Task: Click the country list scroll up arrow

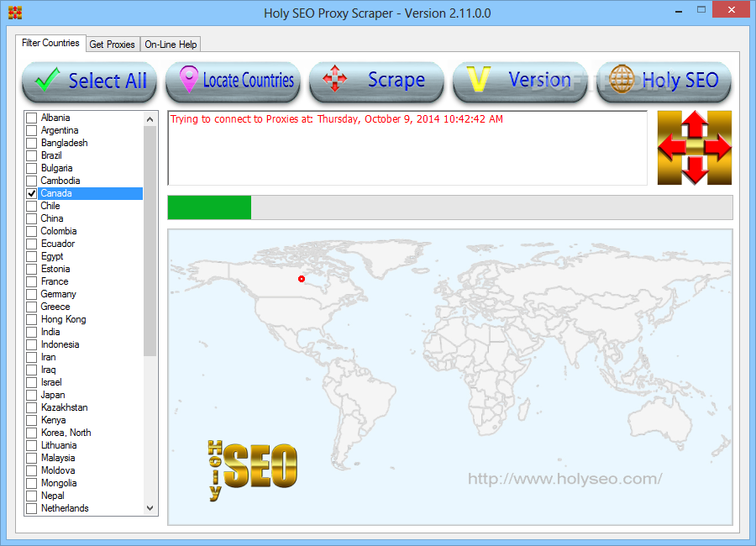Action: pyautogui.click(x=150, y=119)
